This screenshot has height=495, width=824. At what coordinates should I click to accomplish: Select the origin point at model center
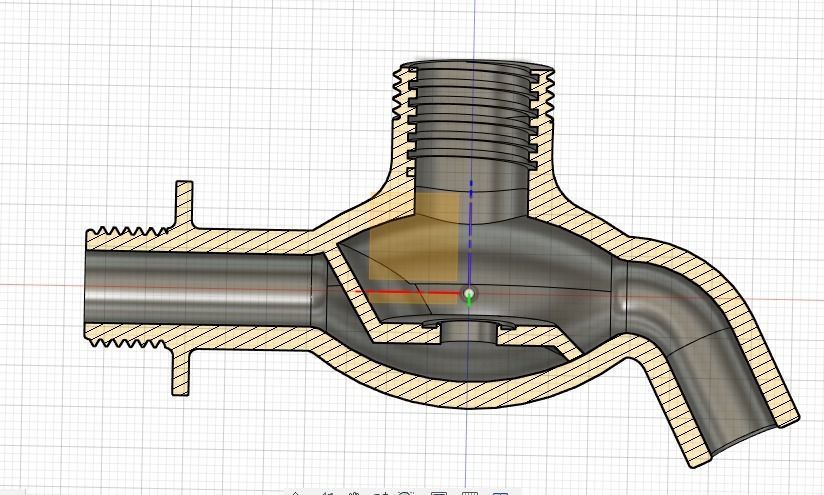[x=470, y=293]
